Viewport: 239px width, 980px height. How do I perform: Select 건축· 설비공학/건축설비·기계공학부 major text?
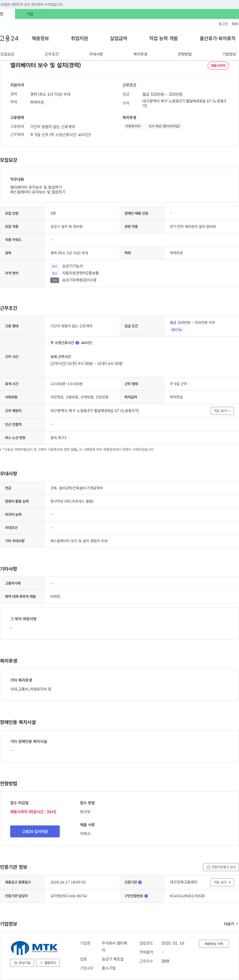[77, 488]
